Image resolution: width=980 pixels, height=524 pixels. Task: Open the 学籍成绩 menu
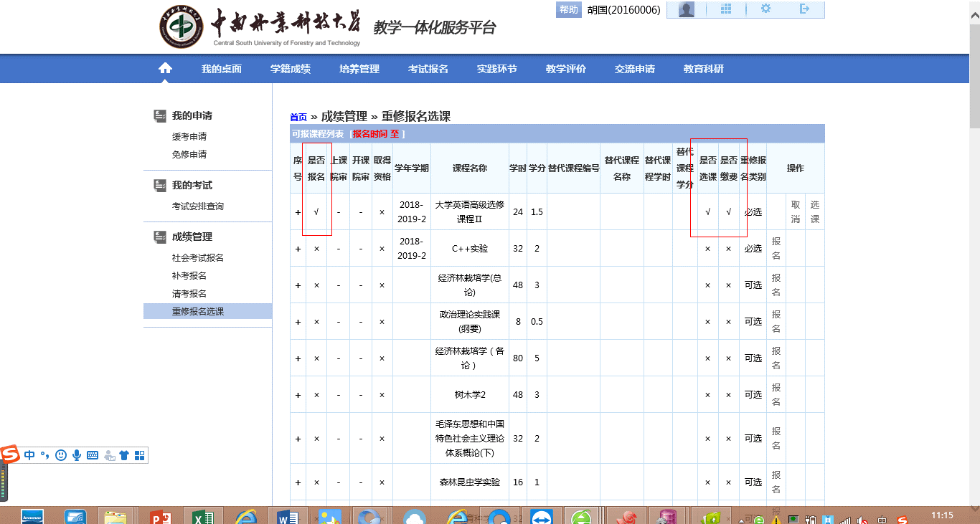coord(291,69)
